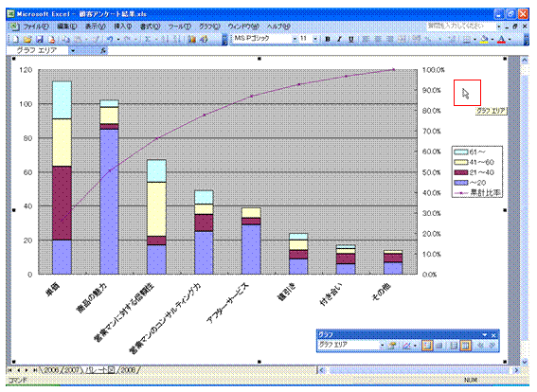Open the グラフ menu

pos(209,27)
